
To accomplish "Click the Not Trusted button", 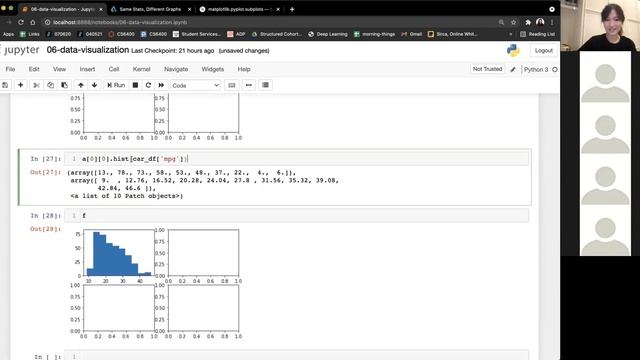I will [487, 69].
